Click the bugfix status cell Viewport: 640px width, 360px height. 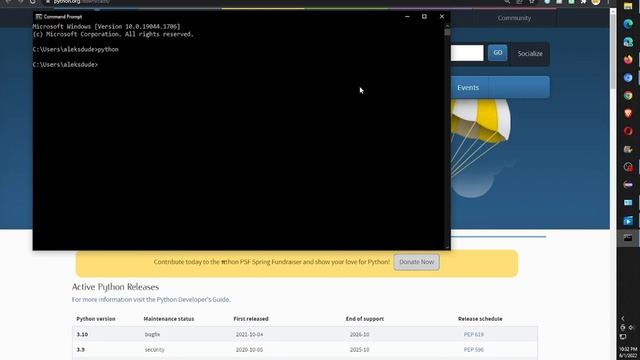point(152,334)
